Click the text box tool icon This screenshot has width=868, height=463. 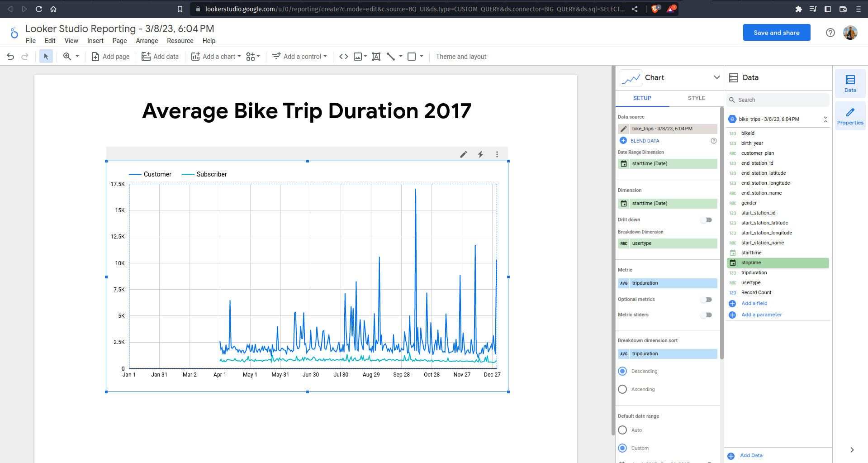pyautogui.click(x=376, y=57)
